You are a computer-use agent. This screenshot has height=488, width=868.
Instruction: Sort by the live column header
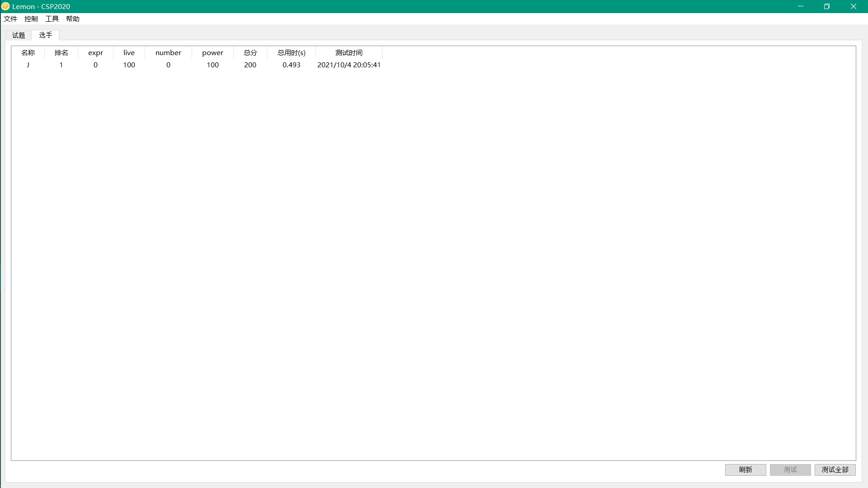click(x=129, y=53)
